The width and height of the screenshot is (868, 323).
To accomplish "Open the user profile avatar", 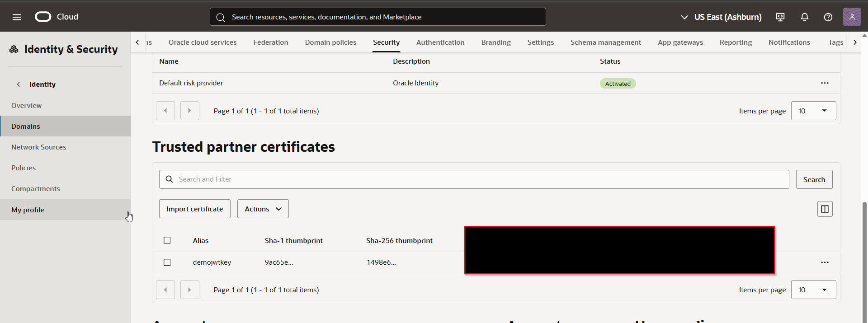I will coord(852,17).
